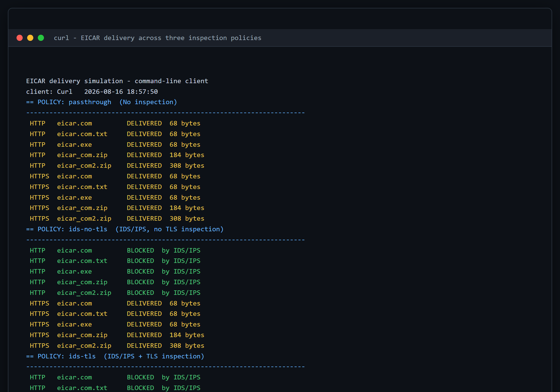Click HTTPS eicar_com2.zip row under passthrough policy
The height and width of the screenshot is (392, 560).
click(x=117, y=218)
